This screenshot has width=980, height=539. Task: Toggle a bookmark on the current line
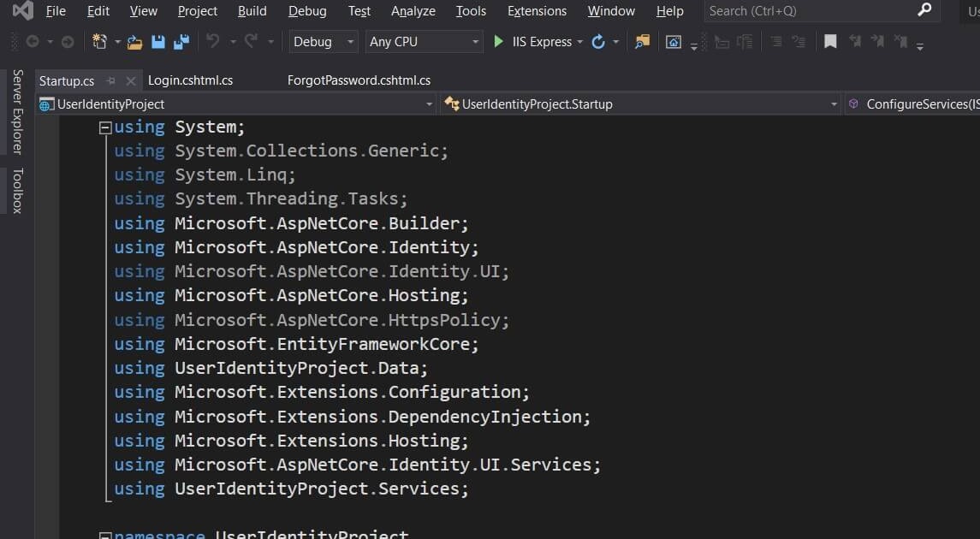(x=829, y=41)
